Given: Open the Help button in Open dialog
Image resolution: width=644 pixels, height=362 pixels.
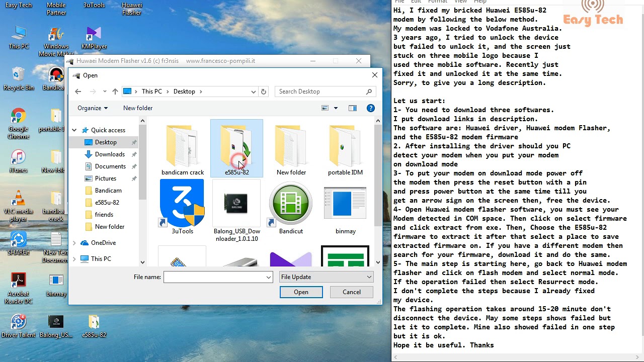Looking at the screenshot, I should point(371,108).
